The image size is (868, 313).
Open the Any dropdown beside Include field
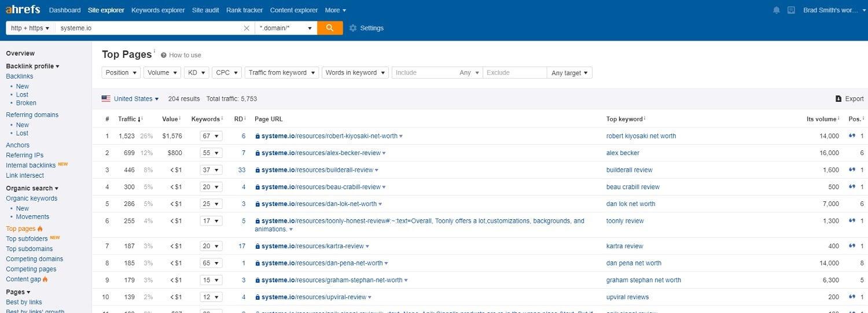click(x=469, y=73)
